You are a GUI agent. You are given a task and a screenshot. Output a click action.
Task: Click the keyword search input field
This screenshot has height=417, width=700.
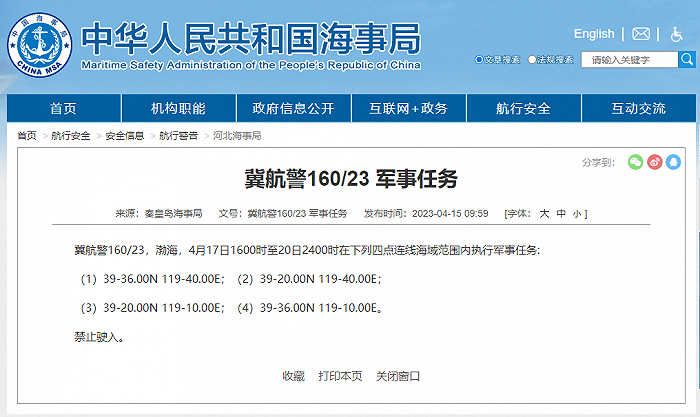[x=629, y=59]
